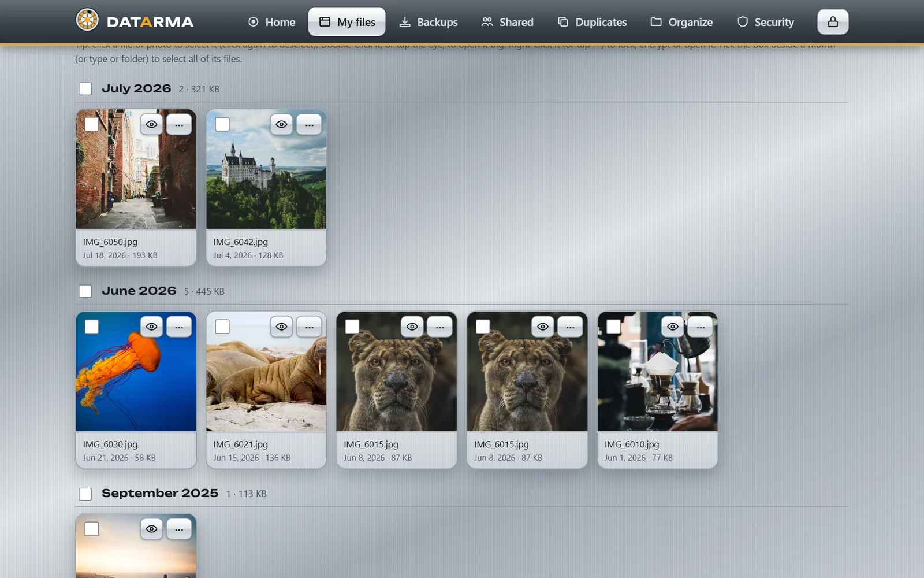The height and width of the screenshot is (578, 924).
Task: Preview IMG_6021.jpg with eye icon
Action: pos(281,327)
